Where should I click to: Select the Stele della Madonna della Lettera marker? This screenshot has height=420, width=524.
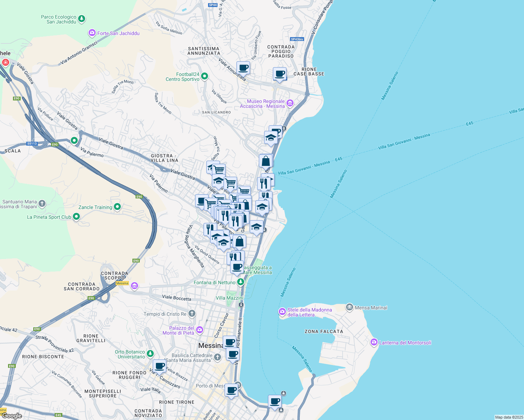282,311
